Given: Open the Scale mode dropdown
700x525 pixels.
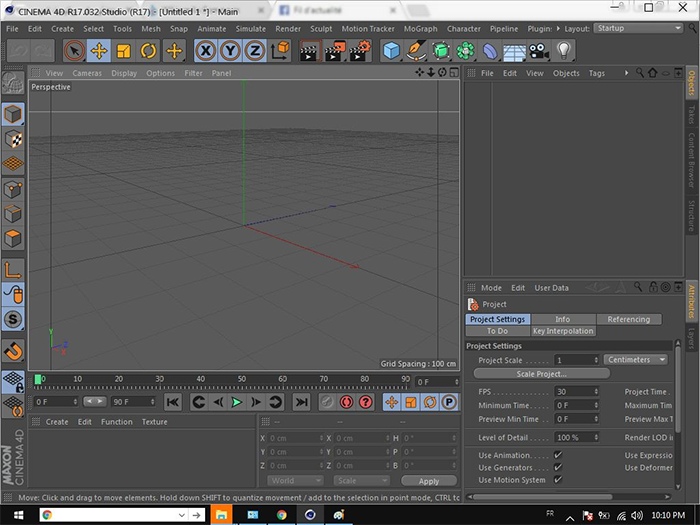Looking at the screenshot, I should pyautogui.click(x=362, y=481).
